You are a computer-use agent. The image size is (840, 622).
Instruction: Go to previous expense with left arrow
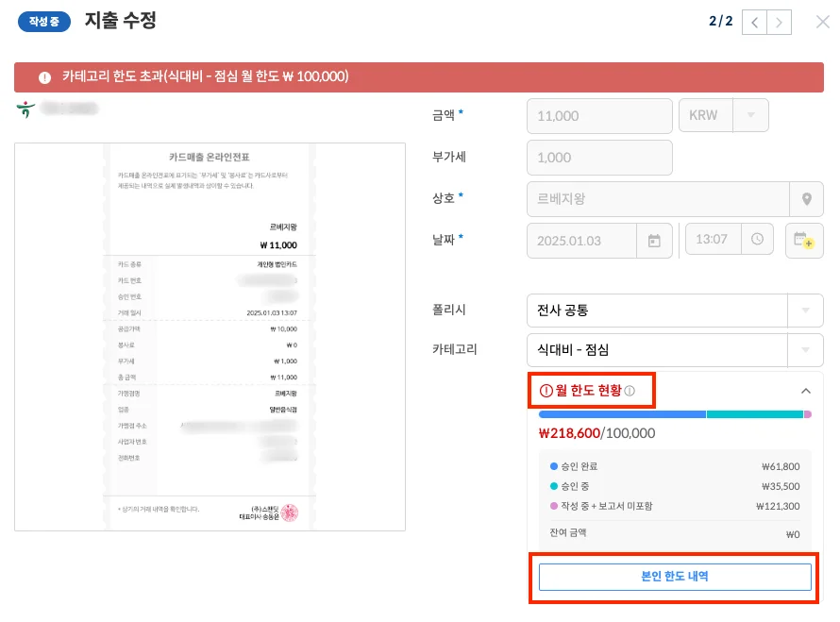(x=754, y=22)
